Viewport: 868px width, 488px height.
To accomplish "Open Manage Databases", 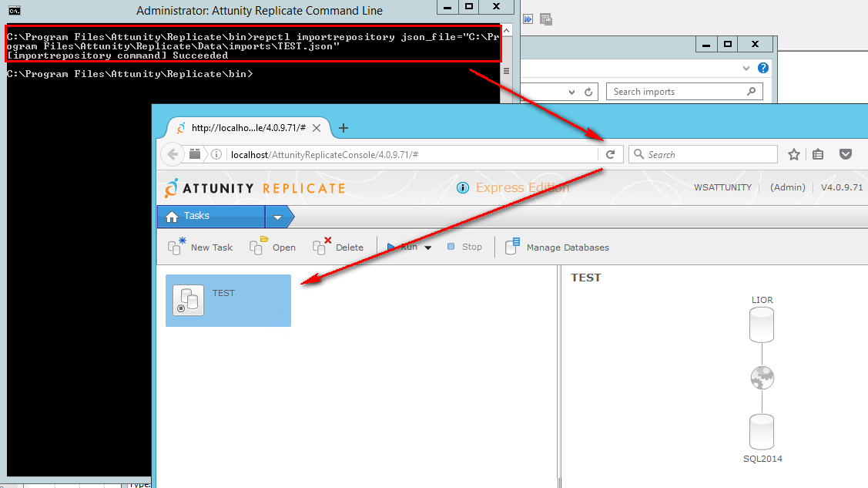I will point(557,247).
